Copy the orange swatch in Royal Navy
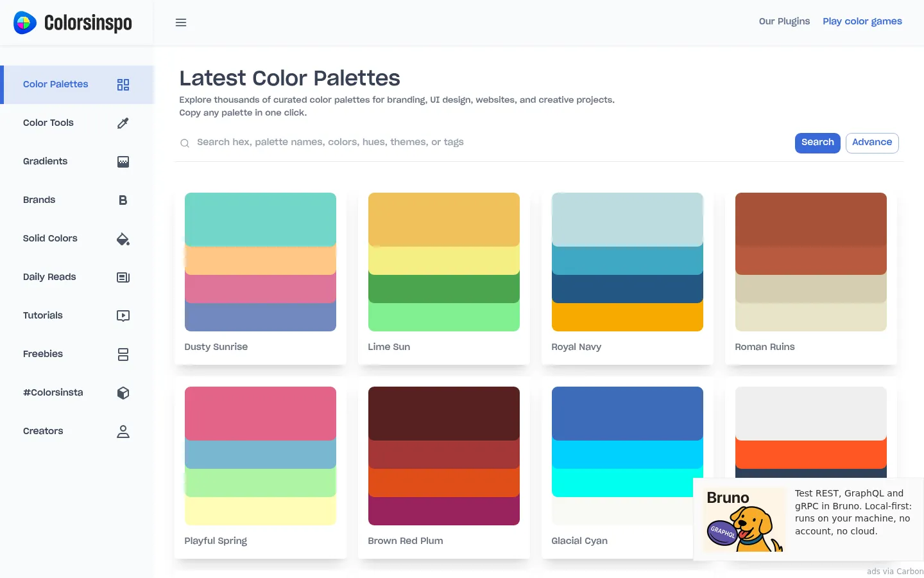 [628, 317]
